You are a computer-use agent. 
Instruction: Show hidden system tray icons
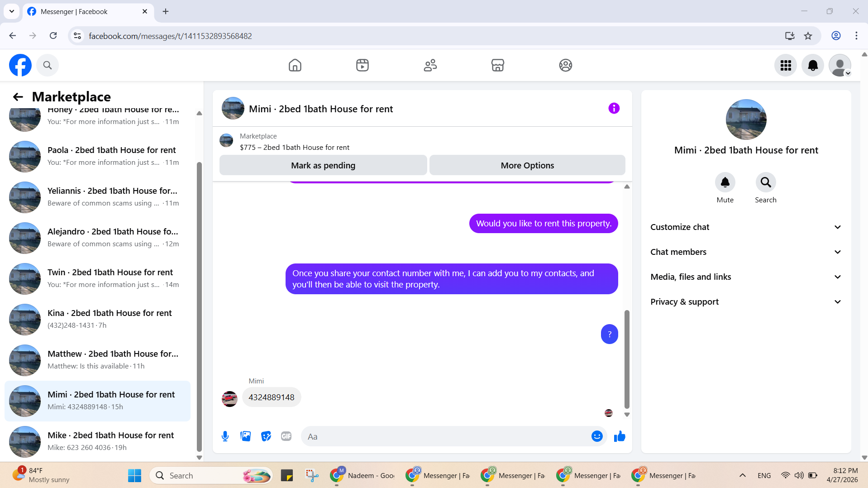click(743, 475)
